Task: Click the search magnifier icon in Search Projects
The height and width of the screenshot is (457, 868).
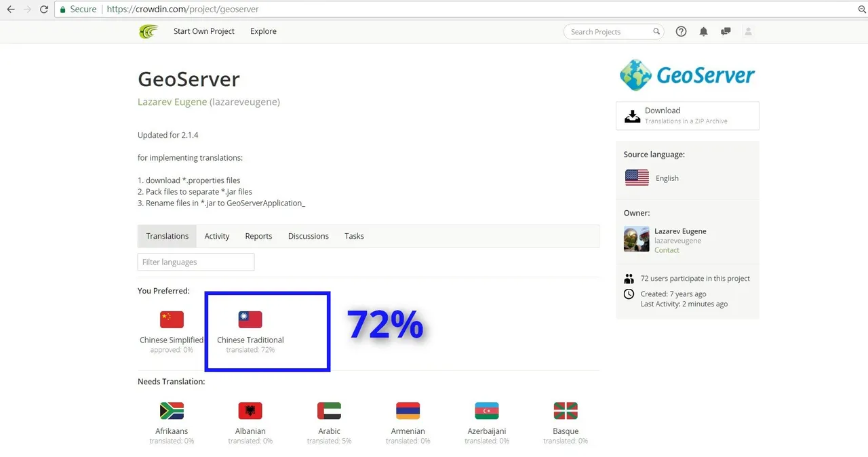Action: pyautogui.click(x=656, y=31)
